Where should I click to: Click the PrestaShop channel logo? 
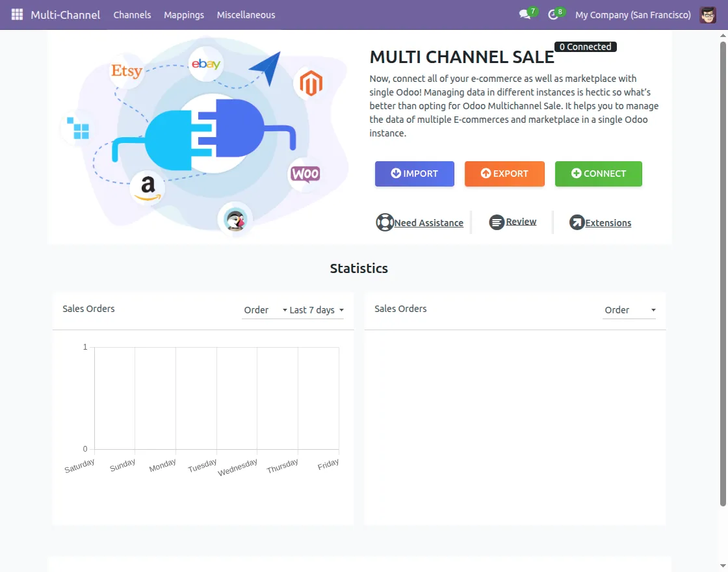click(235, 220)
